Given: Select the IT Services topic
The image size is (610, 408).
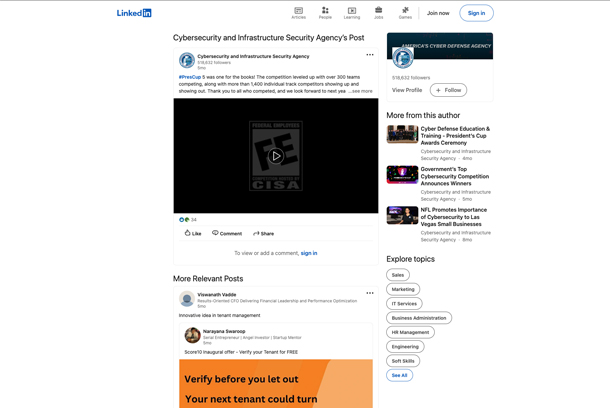Looking at the screenshot, I should [x=404, y=303].
